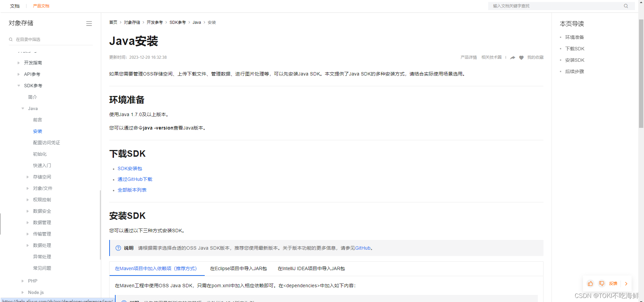
Task: Click the question mark note icon
Action: [x=118, y=248]
